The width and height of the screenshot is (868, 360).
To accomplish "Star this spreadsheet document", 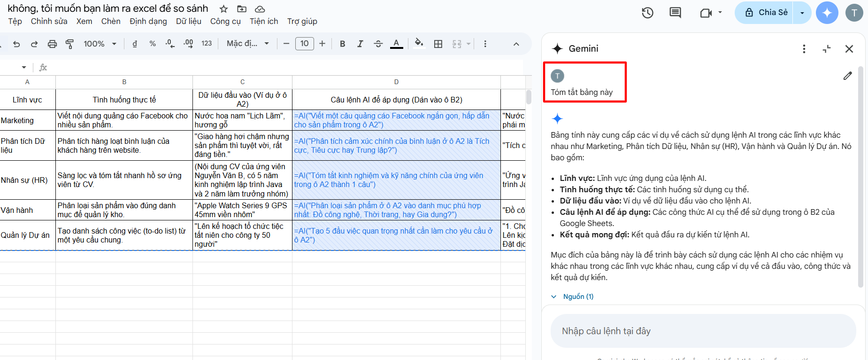I will (224, 9).
